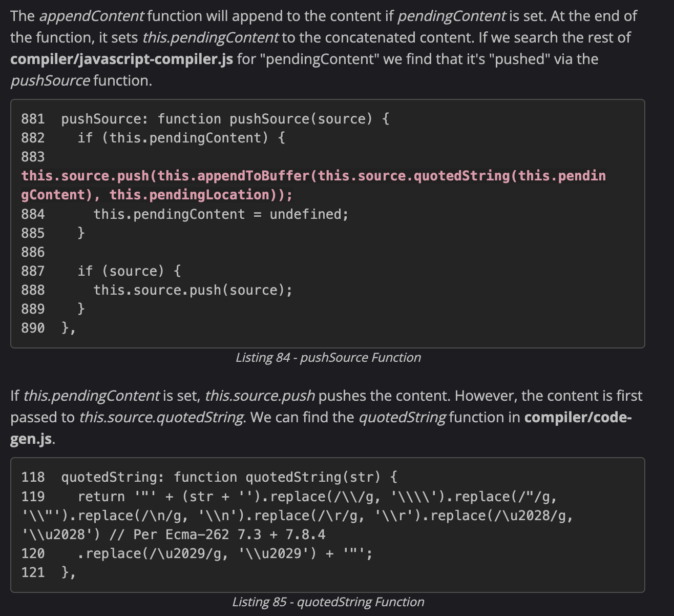
Task: Click italic 'this.source.quotedString' in paragraph
Action: click(161, 417)
